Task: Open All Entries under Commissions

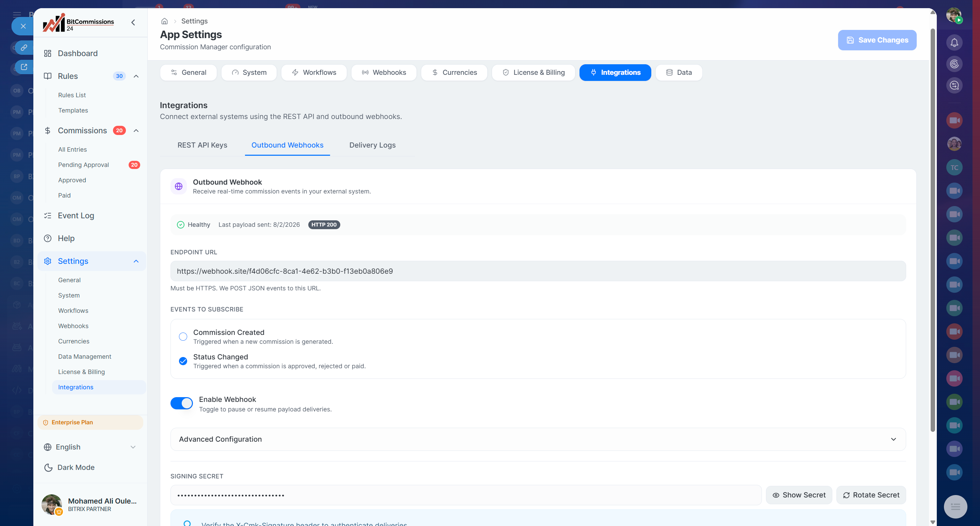Action: coord(72,149)
